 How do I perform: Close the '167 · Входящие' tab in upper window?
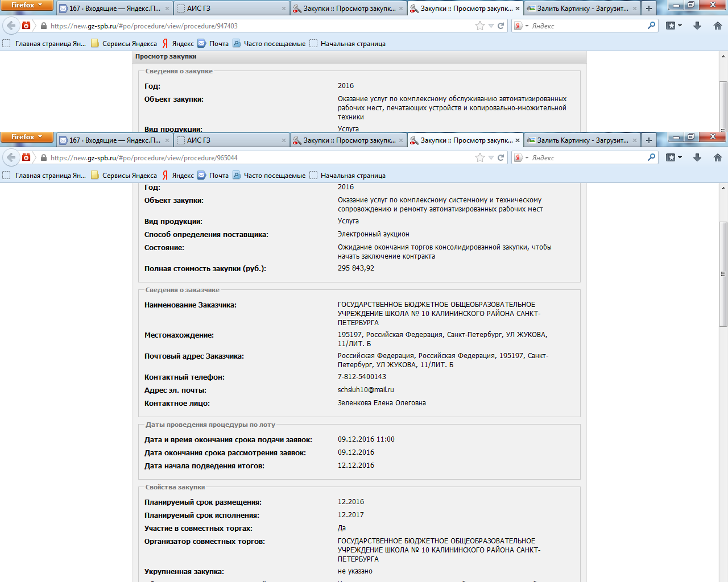(167, 9)
